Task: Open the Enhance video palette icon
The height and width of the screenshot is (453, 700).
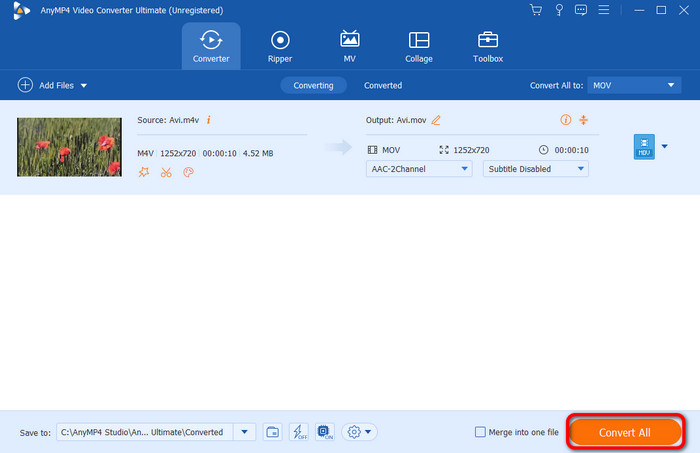Action: coord(188,172)
